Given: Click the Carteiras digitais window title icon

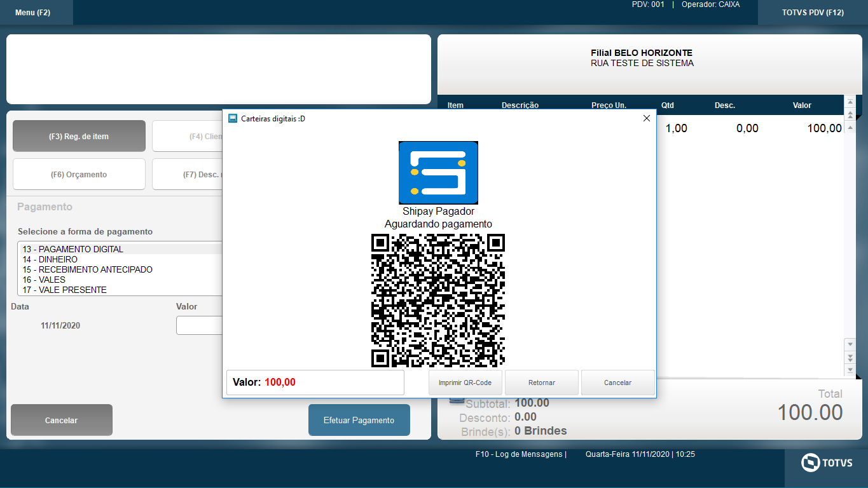Looking at the screenshot, I should tap(233, 119).
